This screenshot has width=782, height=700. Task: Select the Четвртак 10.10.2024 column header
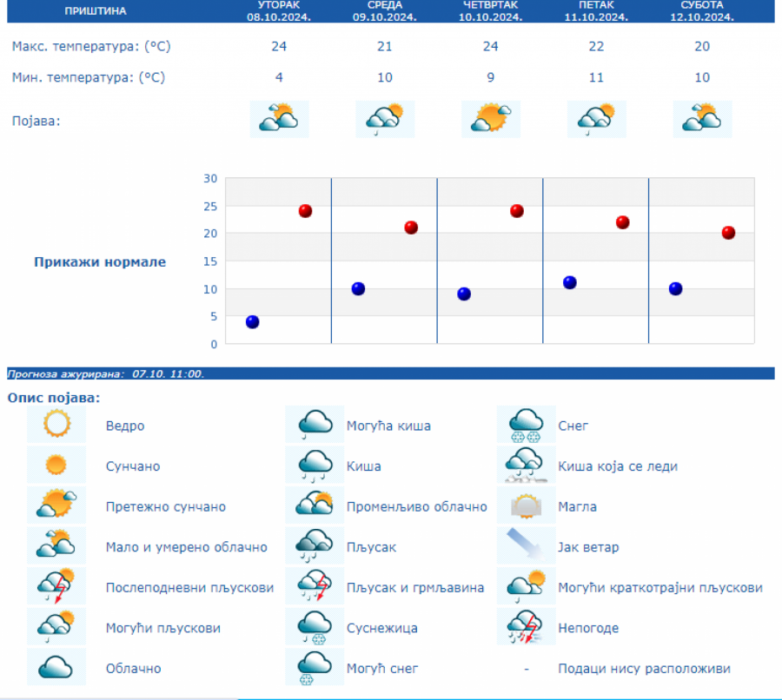pyautogui.click(x=491, y=10)
